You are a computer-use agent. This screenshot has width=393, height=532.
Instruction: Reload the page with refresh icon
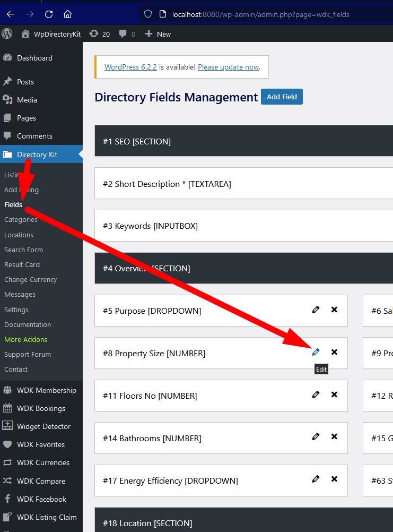49,14
